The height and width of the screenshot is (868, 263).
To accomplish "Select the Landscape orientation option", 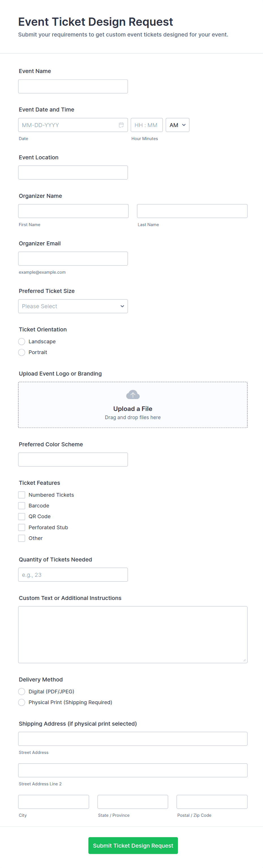I will pyautogui.click(x=22, y=341).
